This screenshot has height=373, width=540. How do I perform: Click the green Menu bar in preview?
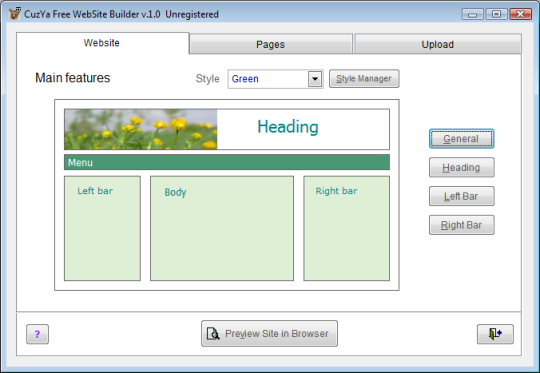pyautogui.click(x=227, y=162)
